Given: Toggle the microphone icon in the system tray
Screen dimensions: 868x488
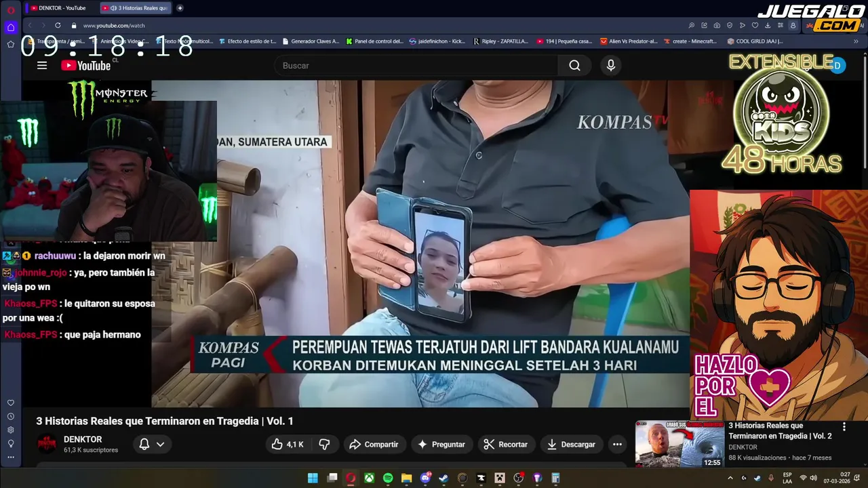Looking at the screenshot, I should 771,478.
